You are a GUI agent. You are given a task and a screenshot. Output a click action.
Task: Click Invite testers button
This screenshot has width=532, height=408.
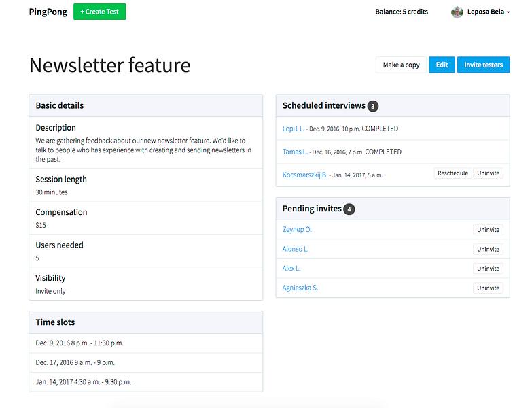[484, 65]
